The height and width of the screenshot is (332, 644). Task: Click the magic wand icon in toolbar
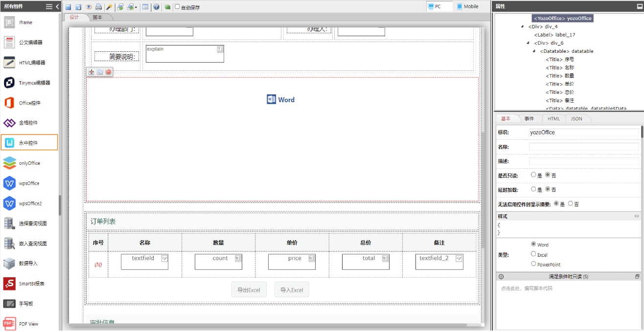[x=109, y=7]
